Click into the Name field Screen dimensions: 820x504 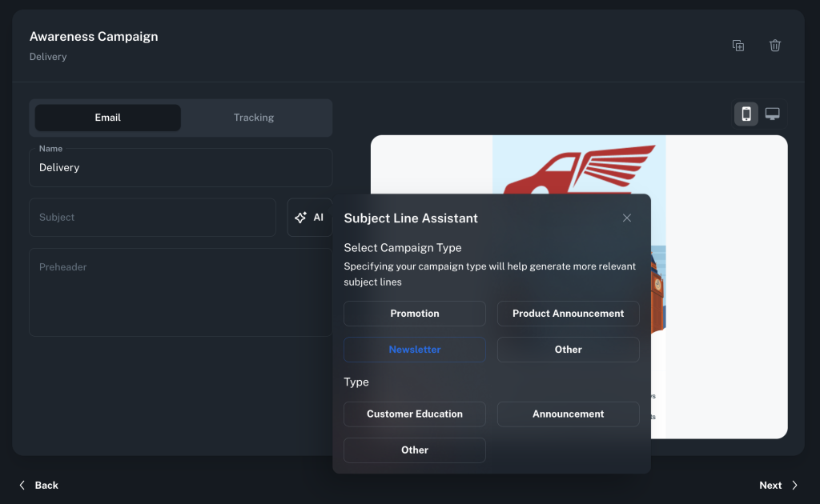pyautogui.click(x=180, y=168)
